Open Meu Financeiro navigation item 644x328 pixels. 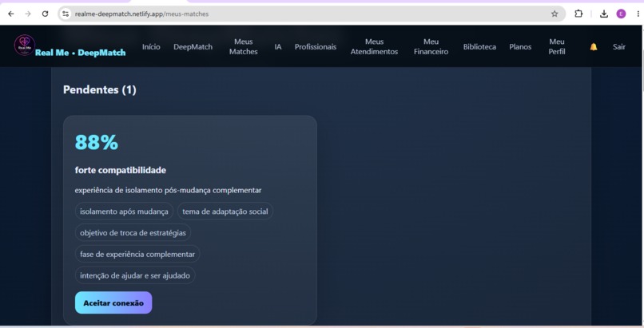pyautogui.click(x=431, y=47)
